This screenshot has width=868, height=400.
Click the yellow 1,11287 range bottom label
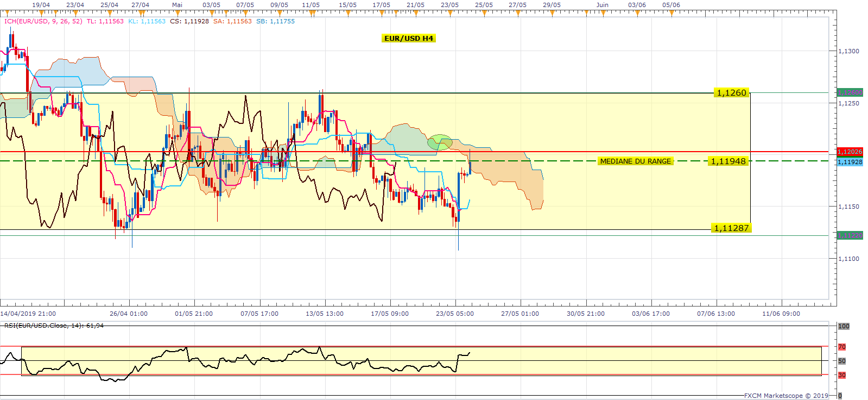732,228
